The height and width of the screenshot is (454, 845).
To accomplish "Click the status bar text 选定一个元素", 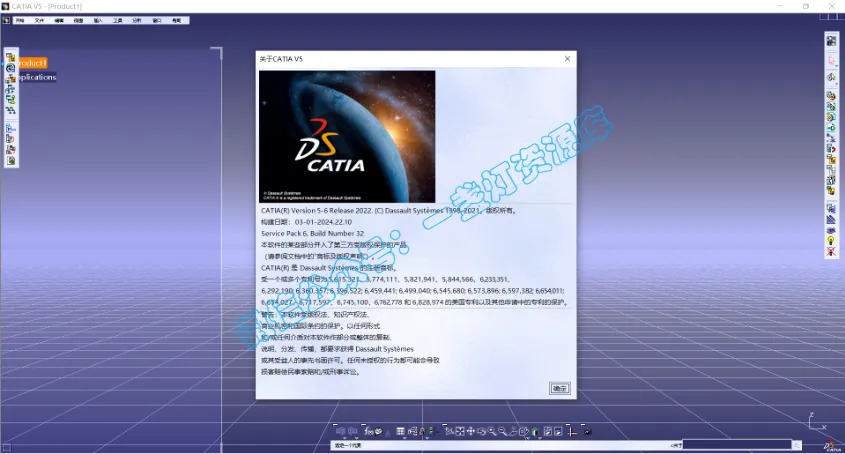I will [x=348, y=445].
